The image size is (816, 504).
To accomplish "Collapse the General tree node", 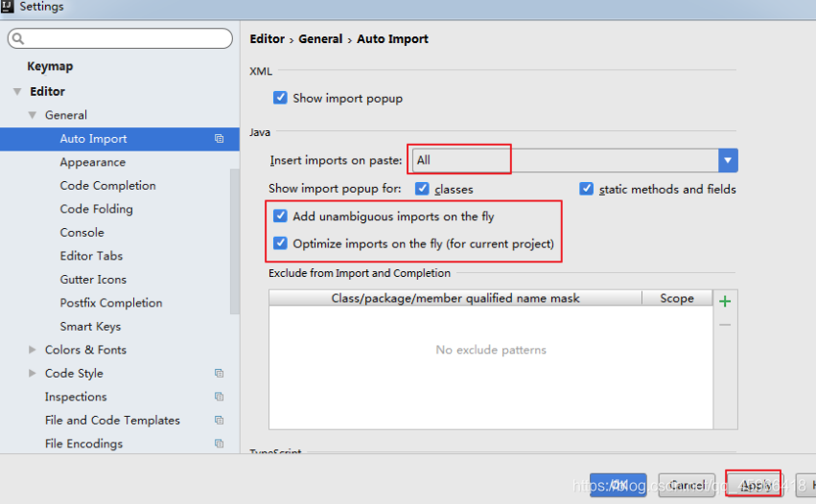I will (x=33, y=115).
